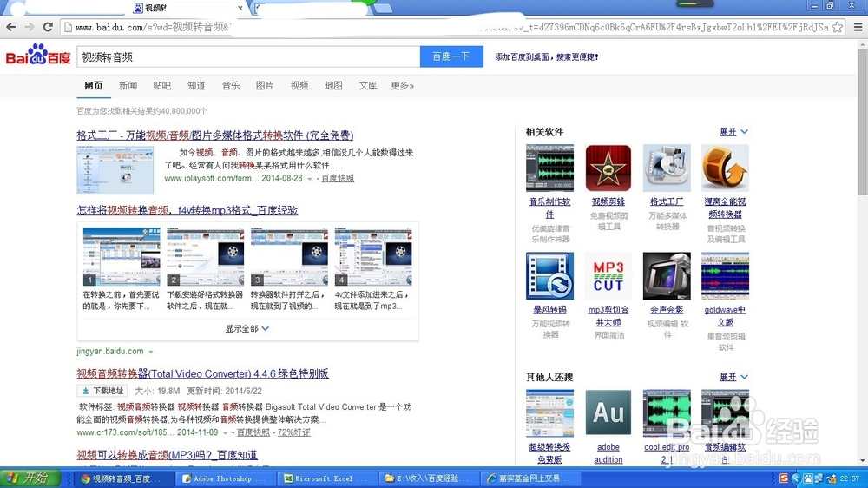Open 格式工厂 result preview thumbnail
Viewport: 868px width, 488px height.
click(x=115, y=170)
